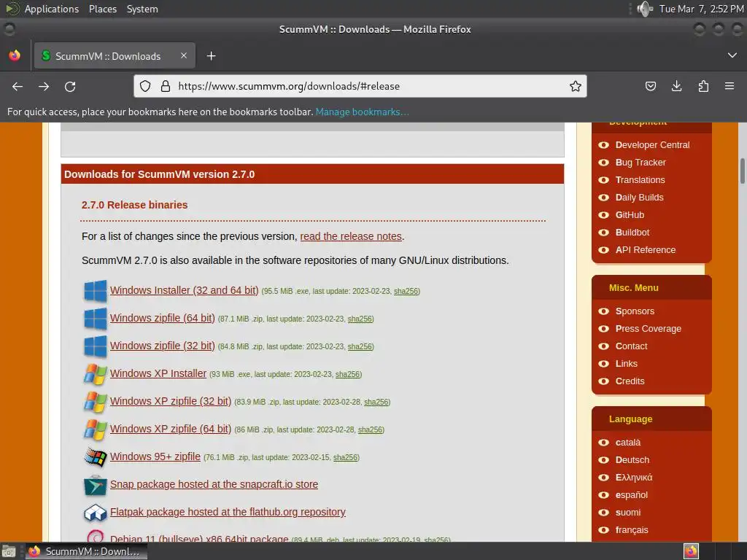Screen dimensions: 747x560
Task: Open Daily Builds sidebar link
Action: [639, 197]
